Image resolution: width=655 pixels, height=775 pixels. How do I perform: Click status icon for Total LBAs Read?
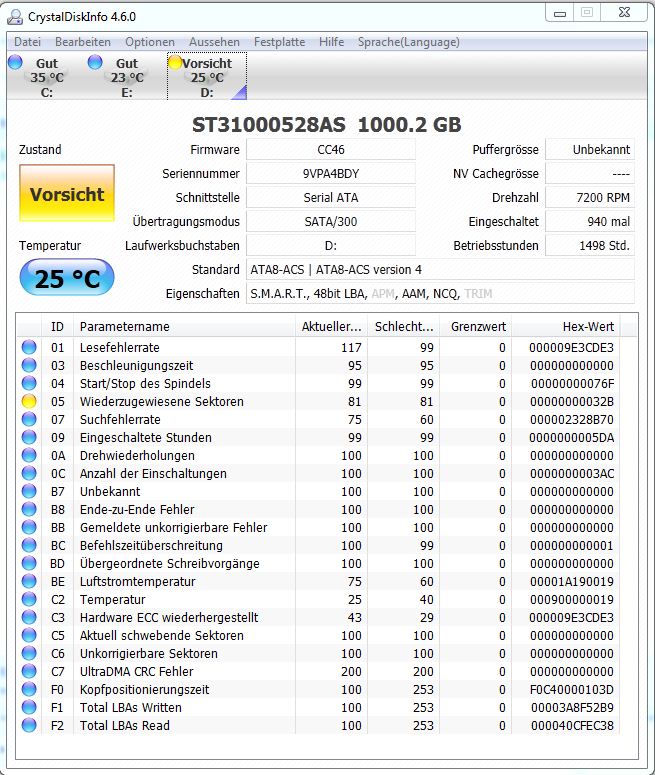tap(29, 725)
